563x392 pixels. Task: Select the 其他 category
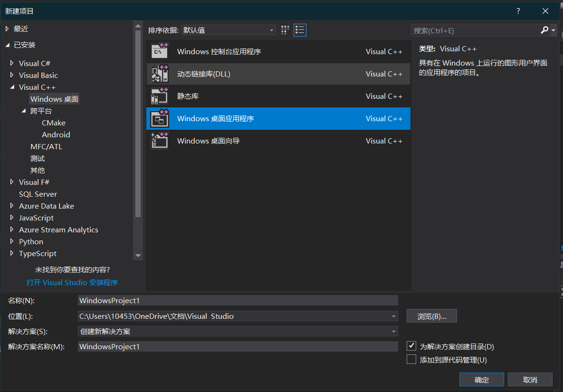coord(38,170)
